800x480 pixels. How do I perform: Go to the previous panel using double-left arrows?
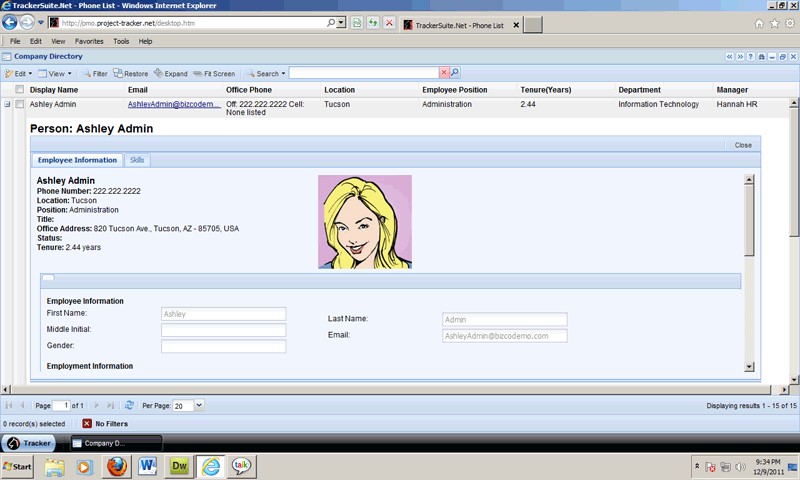730,57
